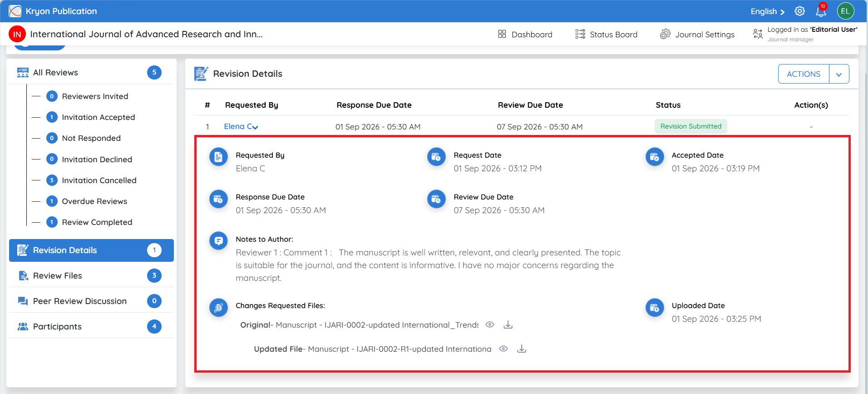The height and width of the screenshot is (394, 868).
Task: Expand the ACTIONS dropdown arrow
Action: [839, 74]
